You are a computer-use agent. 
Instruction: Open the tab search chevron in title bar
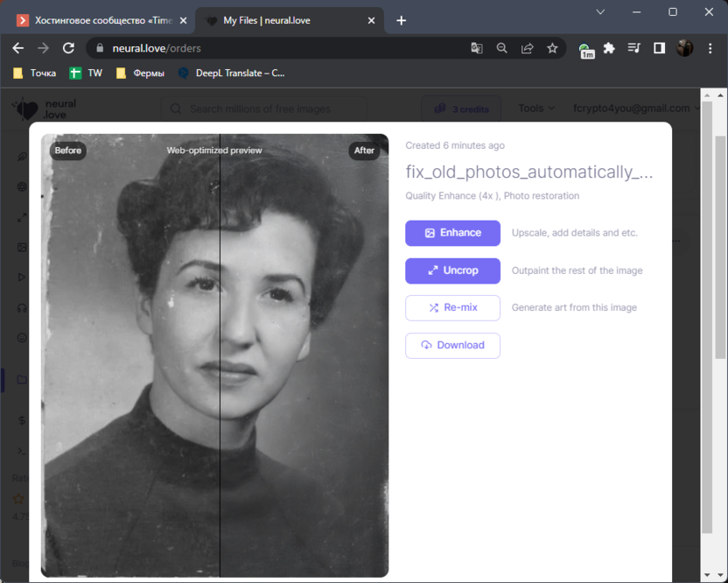tap(601, 12)
